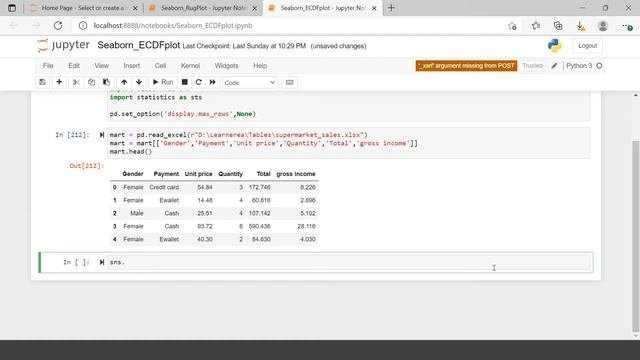Save notebook with the floppy disk icon
This screenshot has width=640, height=360.
[42, 82]
